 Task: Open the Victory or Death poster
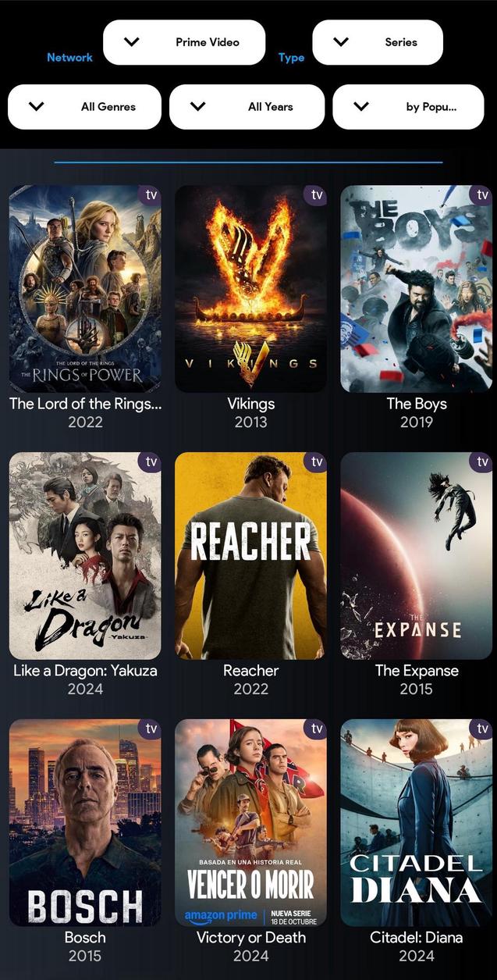coord(250,823)
